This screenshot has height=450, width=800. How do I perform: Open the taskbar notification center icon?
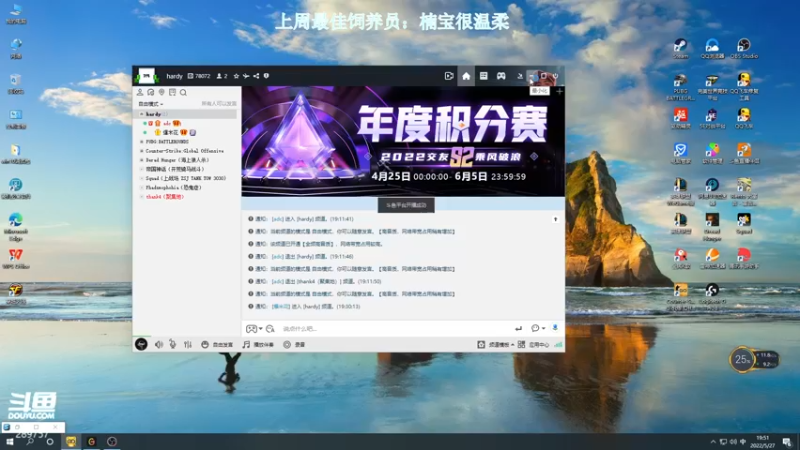[x=787, y=442]
